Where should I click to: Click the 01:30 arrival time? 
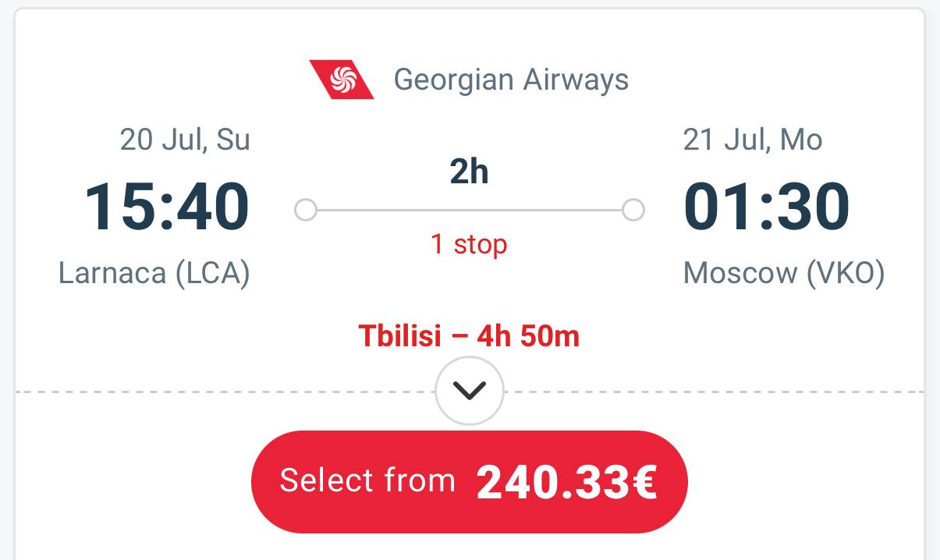click(x=766, y=207)
